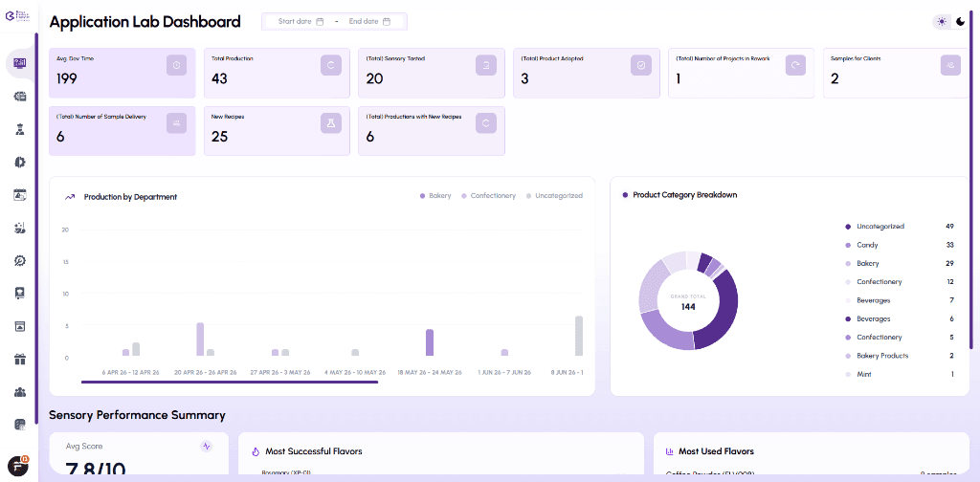
Task: Click the clock icon on Avg Dev Time card
Action: (176, 65)
